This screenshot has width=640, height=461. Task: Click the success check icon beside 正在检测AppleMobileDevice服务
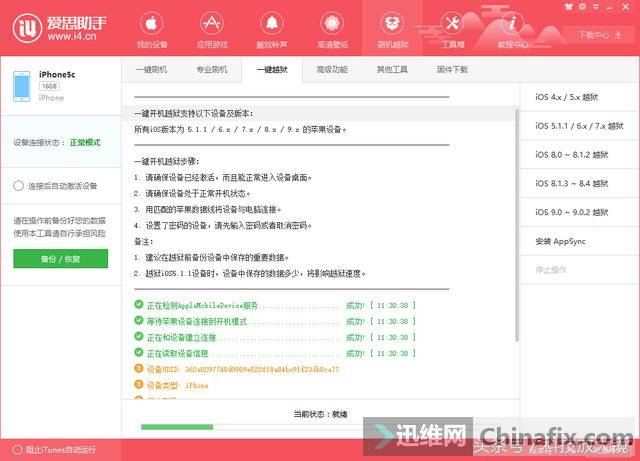pos(139,305)
